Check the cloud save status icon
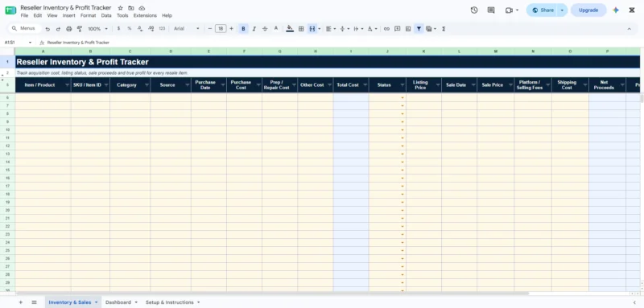Viewport: 644px width, 308px height. click(x=142, y=8)
